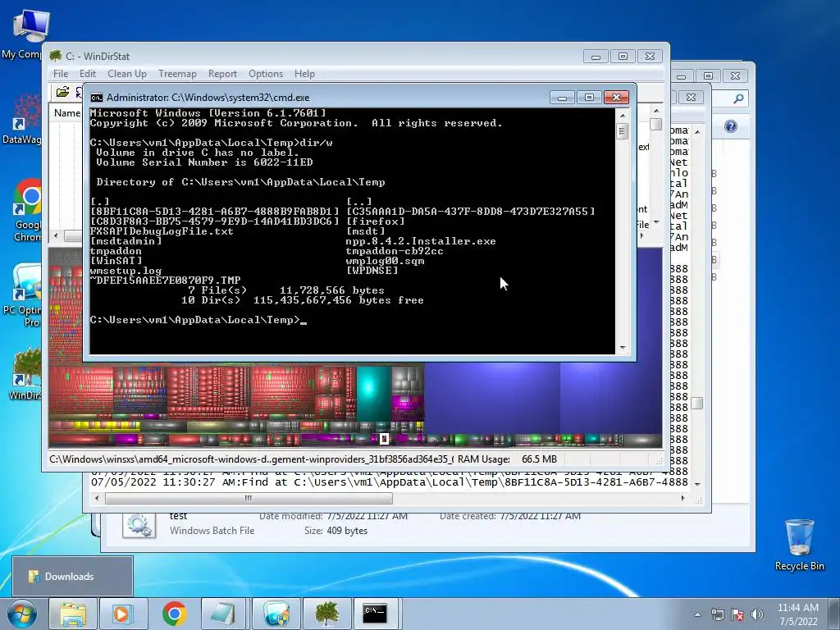Screen dimensions: 840x630
Task: Click the WinDirStat Open folder toolbar icon
Action: 62,92
